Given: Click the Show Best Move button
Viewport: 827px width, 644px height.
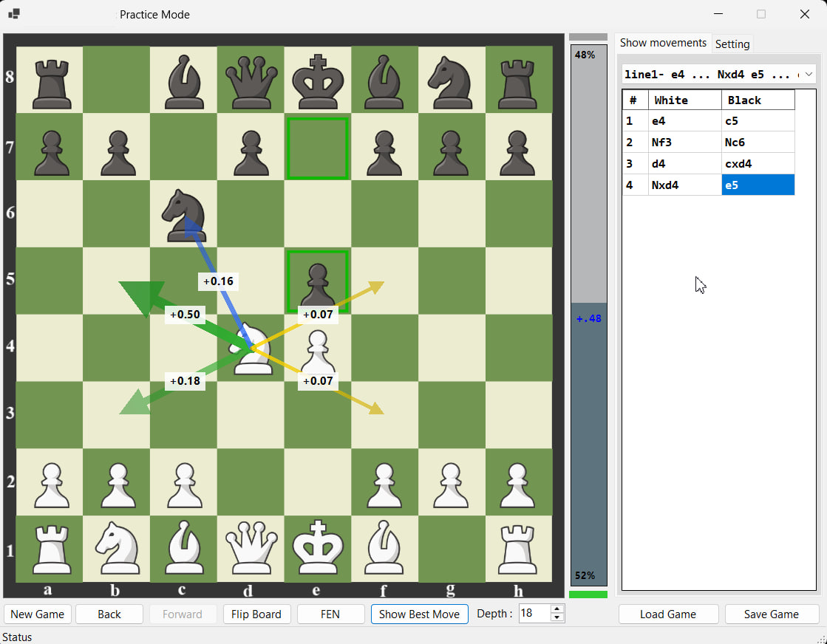Looking at the screenshot, I should pyautogui.click(x=419, y=614).
